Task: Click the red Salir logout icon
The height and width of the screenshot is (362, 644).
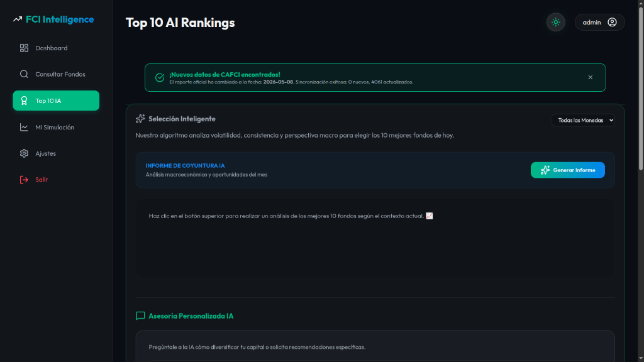Action: pos(25,180)
